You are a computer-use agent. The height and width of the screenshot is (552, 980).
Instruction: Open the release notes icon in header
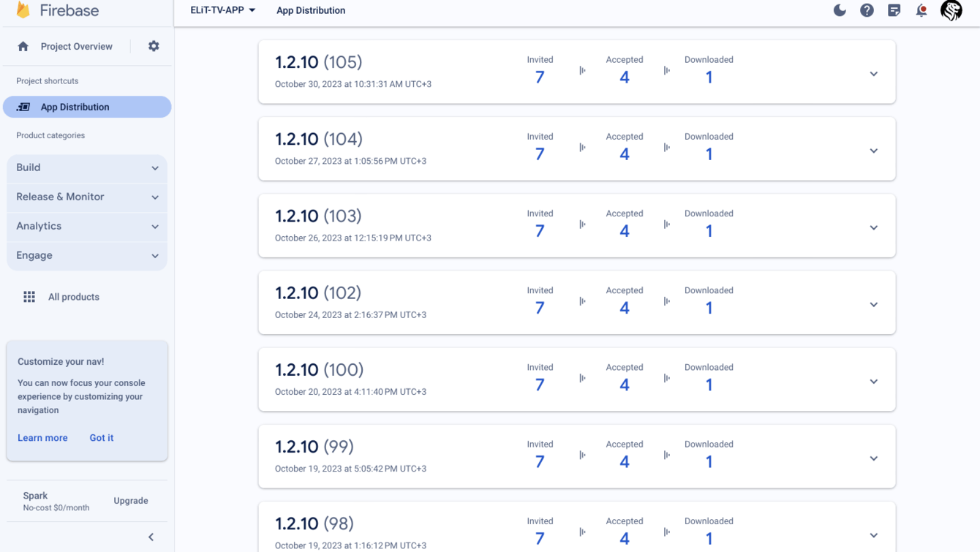click(894, 10)
